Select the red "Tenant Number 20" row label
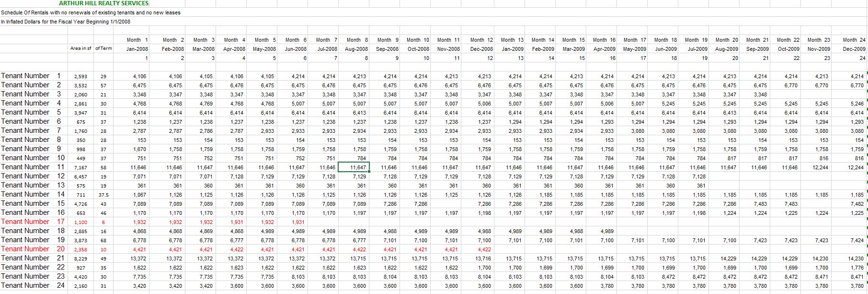Screen dimensions: 868x294 33,249
